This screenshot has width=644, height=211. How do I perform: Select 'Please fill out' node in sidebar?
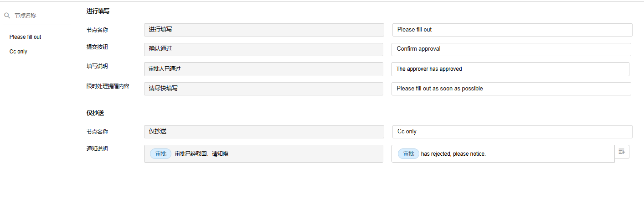26,37
